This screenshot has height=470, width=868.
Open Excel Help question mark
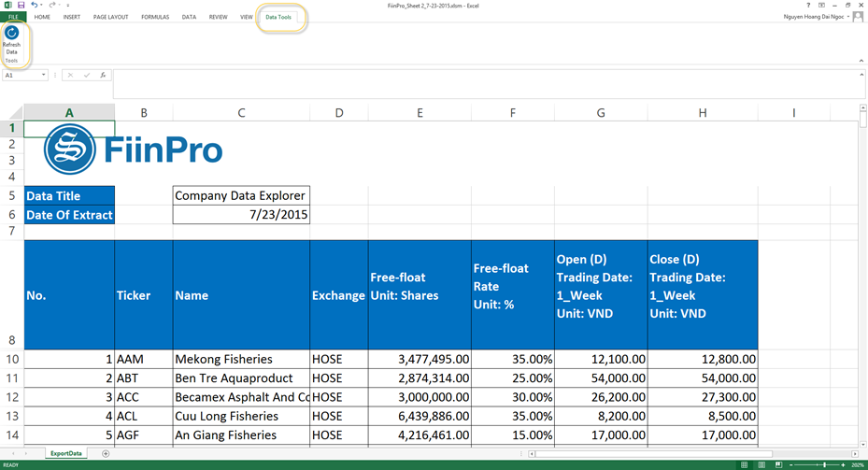(808, 5)
